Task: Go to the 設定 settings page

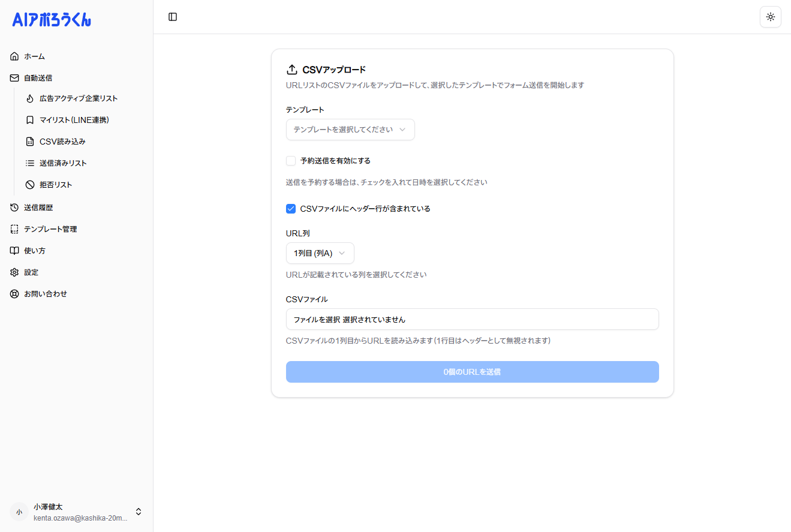Action: pyautogui.click(x=31, y=272)
